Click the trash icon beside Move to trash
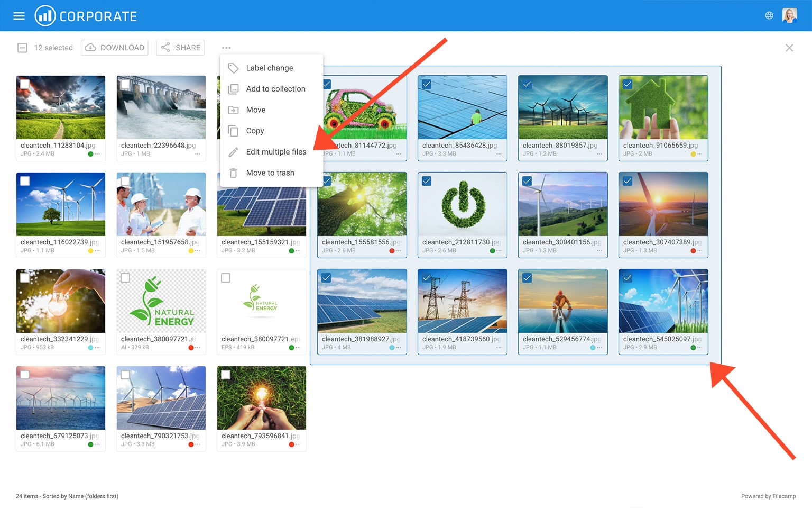 (x=233, y=173)
